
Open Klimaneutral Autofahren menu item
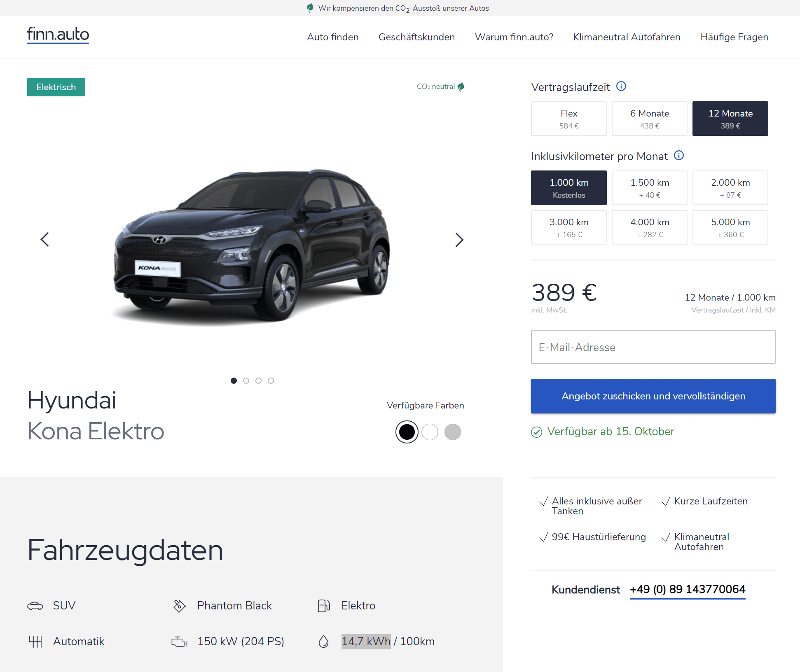627,37
